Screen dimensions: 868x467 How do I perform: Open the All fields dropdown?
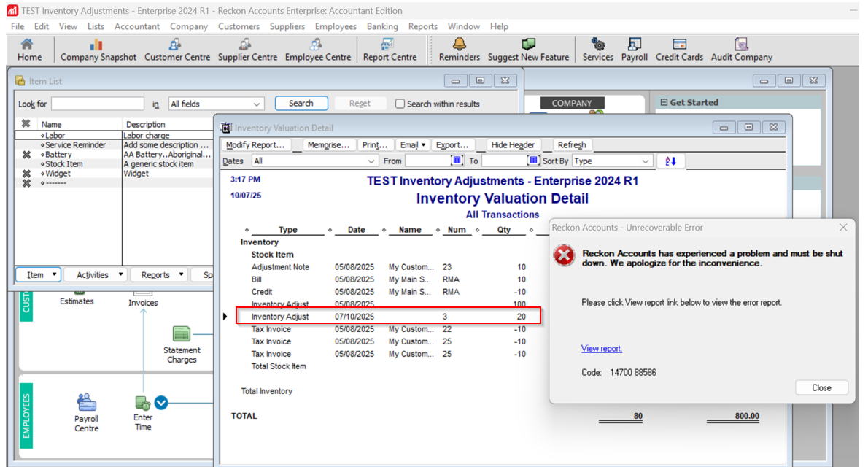point(216,104)
